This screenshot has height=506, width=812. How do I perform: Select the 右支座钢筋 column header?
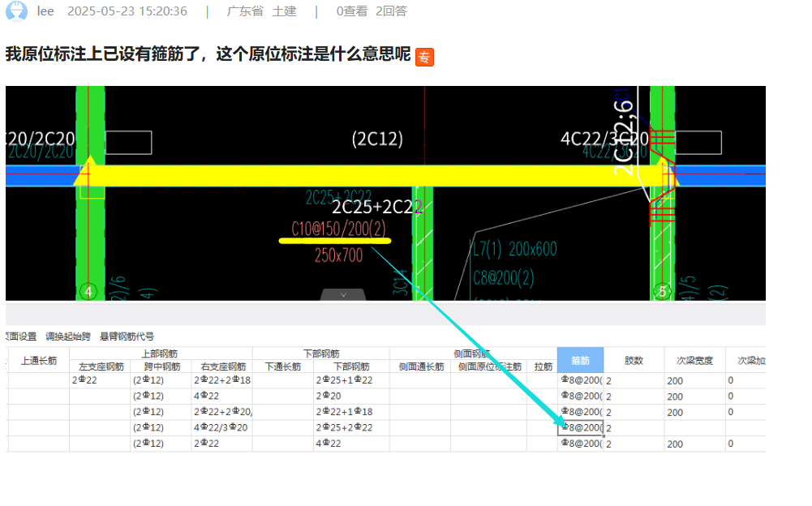tap(221, 367)
